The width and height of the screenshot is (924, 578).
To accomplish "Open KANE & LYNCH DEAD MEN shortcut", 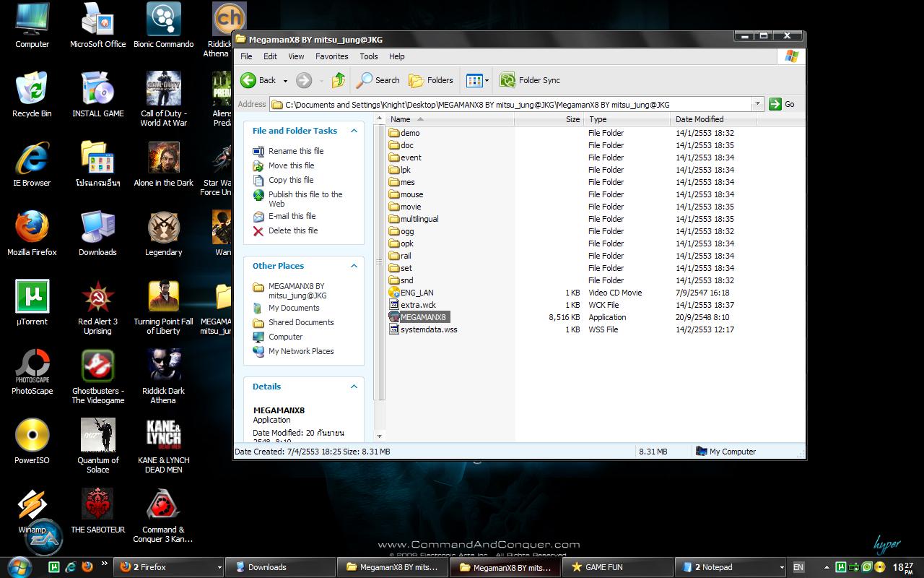I will pos(163,447).
